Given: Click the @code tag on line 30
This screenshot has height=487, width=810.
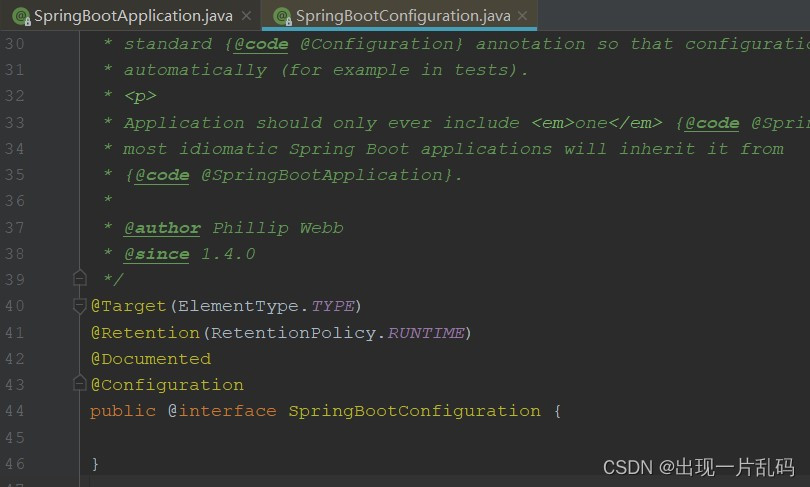Looking at the screenshot, I should click(x=261, y=44).
